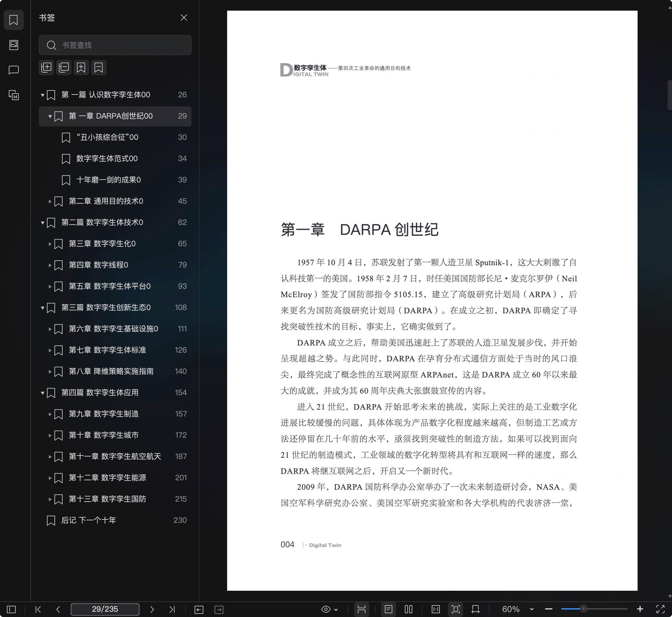
Task: Click the expand all bookmarks icon
Action: [46, 68]
